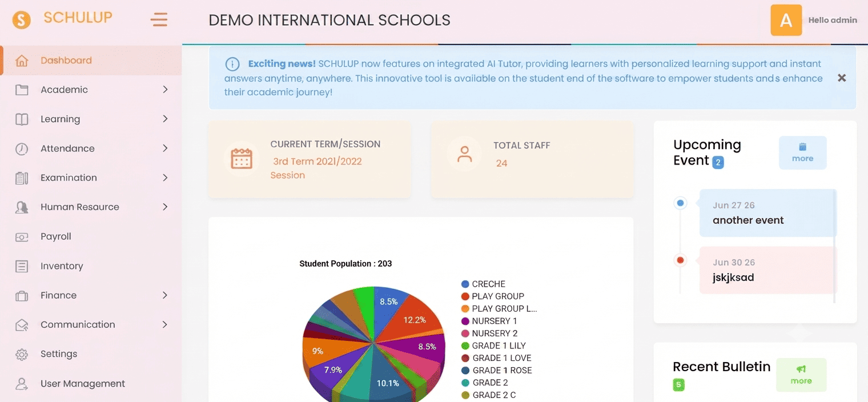Image resolution: width=868 pixels, height=402 pixels.
Task: Click the Hello admin profile label
Action: click(833, 20)
